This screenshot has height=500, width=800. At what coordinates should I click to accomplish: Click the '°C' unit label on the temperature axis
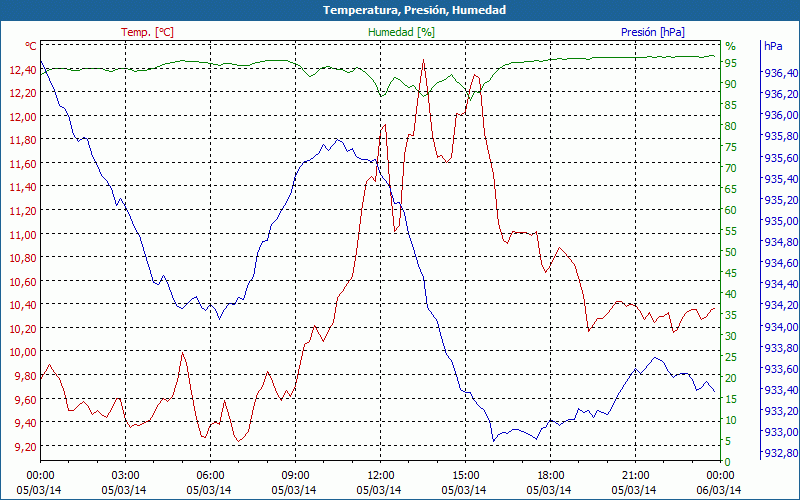31,46
